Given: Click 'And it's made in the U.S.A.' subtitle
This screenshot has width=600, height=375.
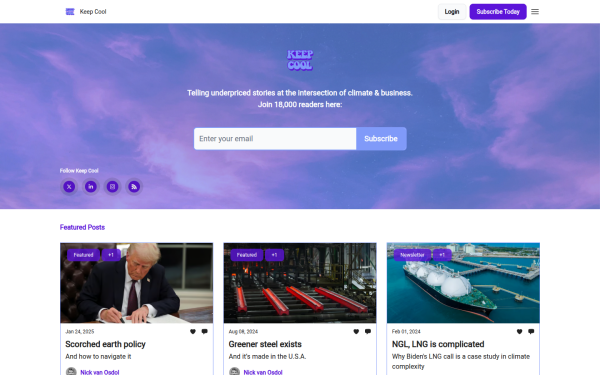Looking at the screenshot, I should [267, 356].
